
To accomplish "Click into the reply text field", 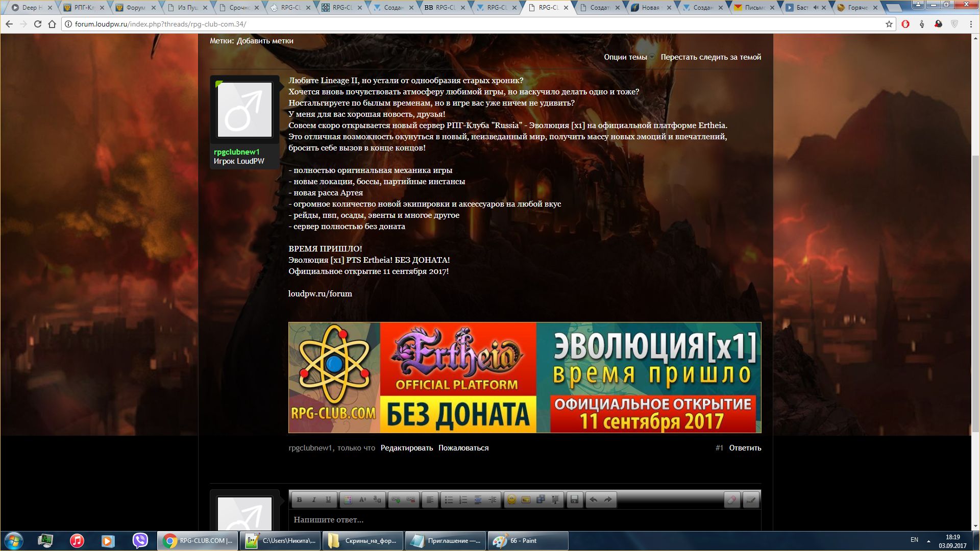I will pyautogui.click(x=525, y=520).
